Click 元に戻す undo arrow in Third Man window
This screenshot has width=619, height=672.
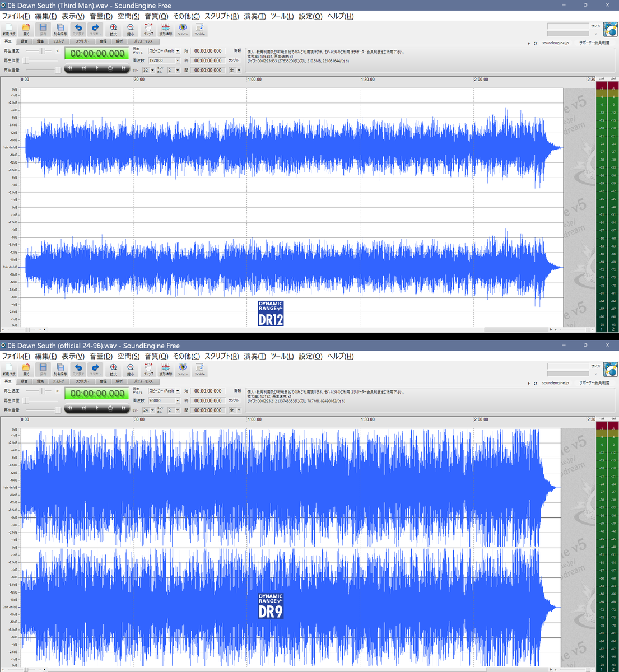[78, 29]
